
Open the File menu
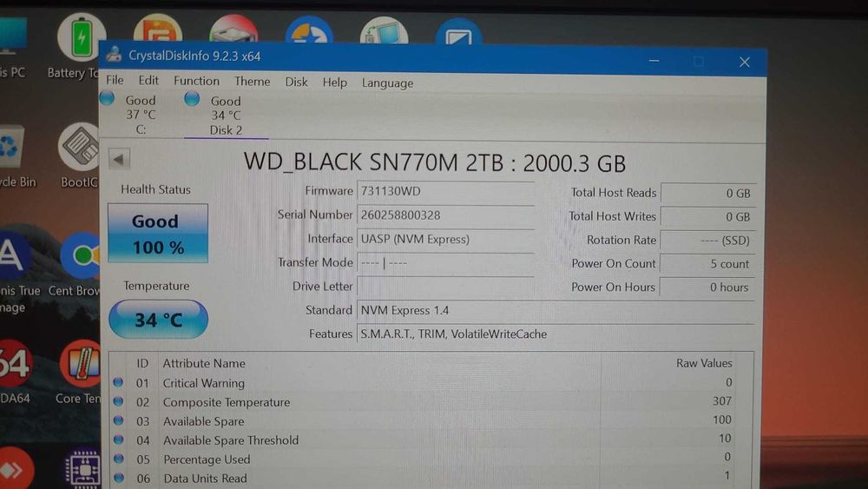tap(115, 80)
